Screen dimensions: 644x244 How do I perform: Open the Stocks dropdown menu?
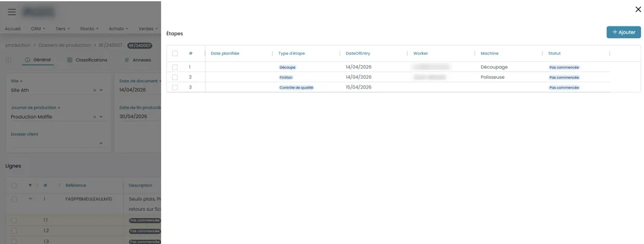(x=89, y=29)
